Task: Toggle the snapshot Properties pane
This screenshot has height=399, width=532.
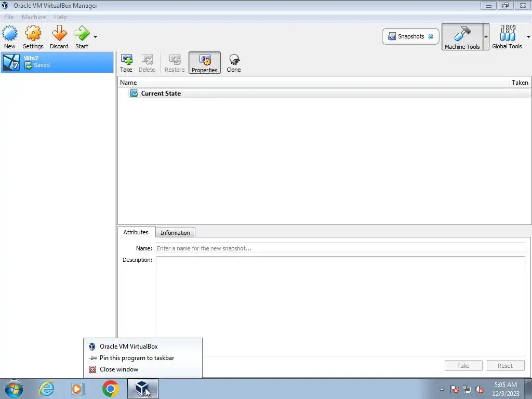Action: point(205,63)
